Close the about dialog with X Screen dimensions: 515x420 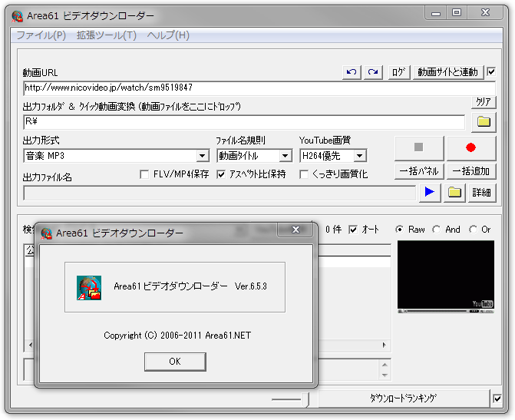[295, 230]
